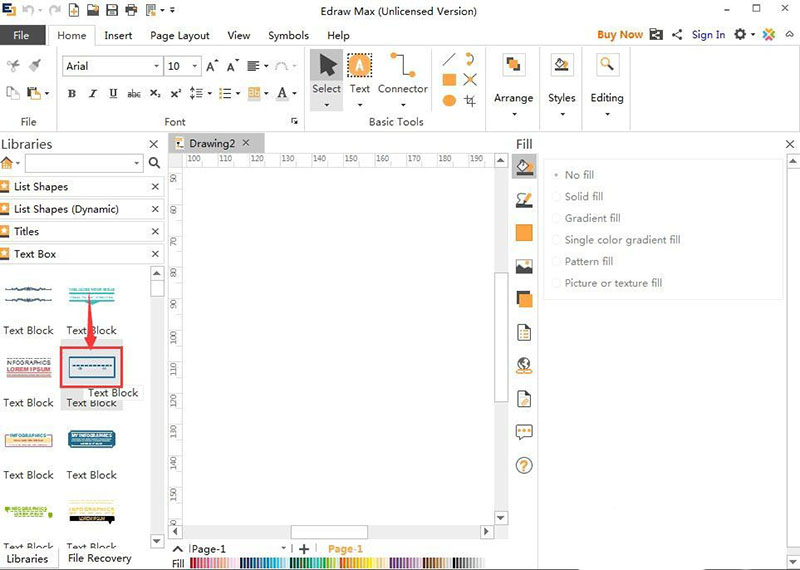The width and height of the screenshot is (800, 570).
Task: Open the Help icon in side panel
Action: click(x=524, y=465)
